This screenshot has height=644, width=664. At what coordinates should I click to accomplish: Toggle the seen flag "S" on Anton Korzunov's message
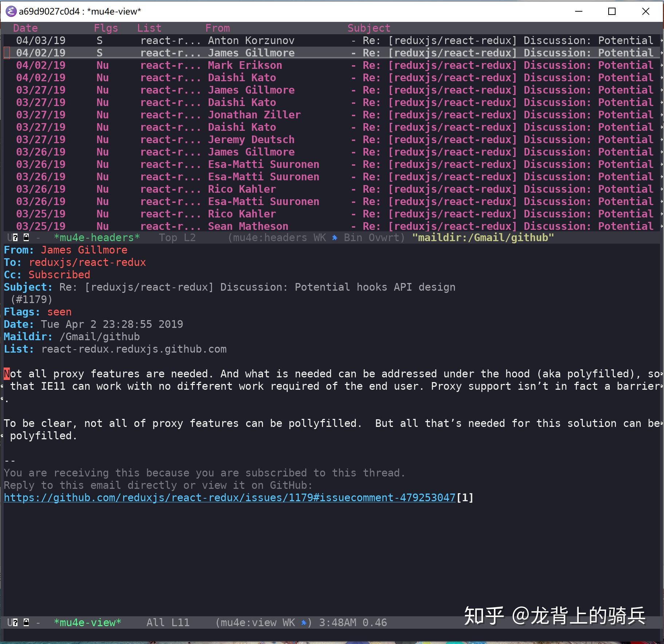(x=99, y=40)
